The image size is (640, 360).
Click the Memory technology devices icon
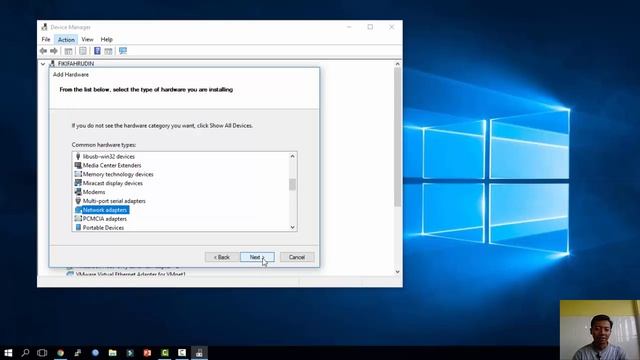pos(78,174)
